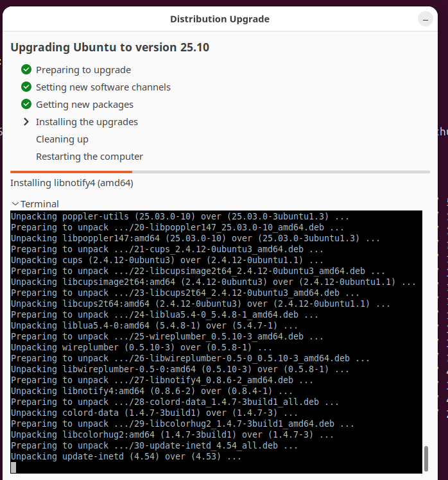Click the terminal line preparing 20-libpoppler147 deb
The height and width of the screenshot is (480, 448).
177,227
